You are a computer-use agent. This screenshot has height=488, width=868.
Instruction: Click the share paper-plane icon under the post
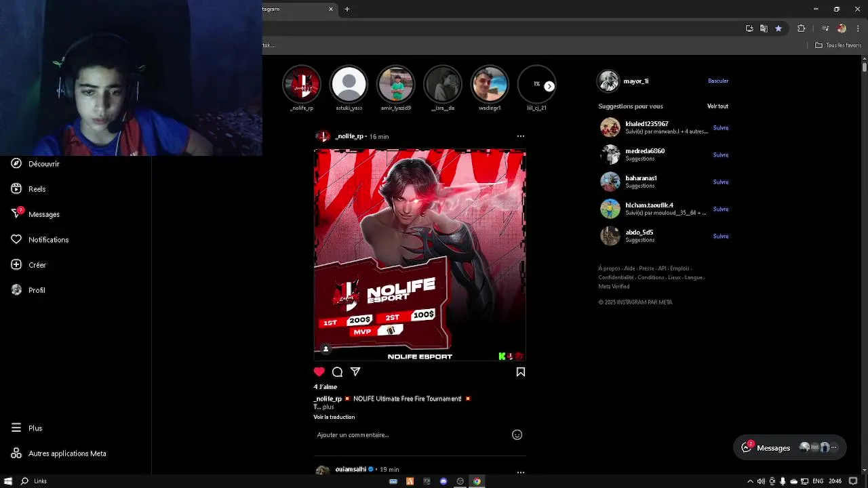(355, 372)
